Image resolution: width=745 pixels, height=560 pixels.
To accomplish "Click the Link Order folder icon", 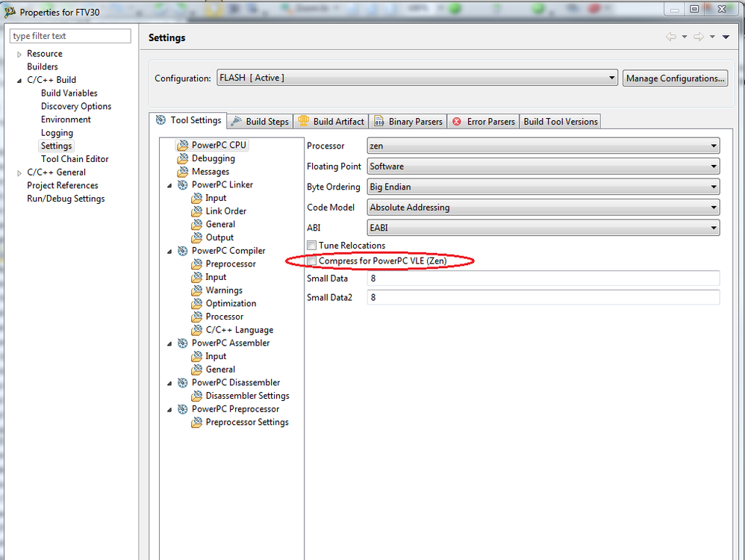I will (x=197, y=211).
